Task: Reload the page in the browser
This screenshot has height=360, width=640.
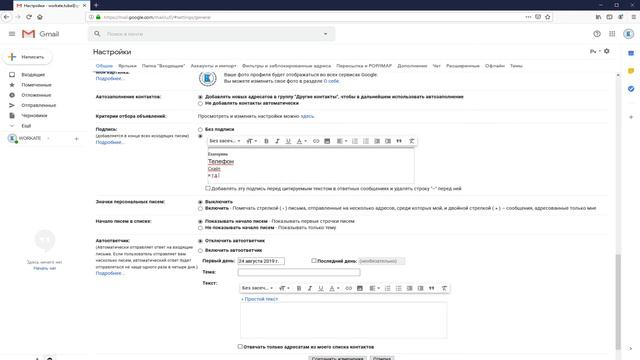Action: click(29, 17)
